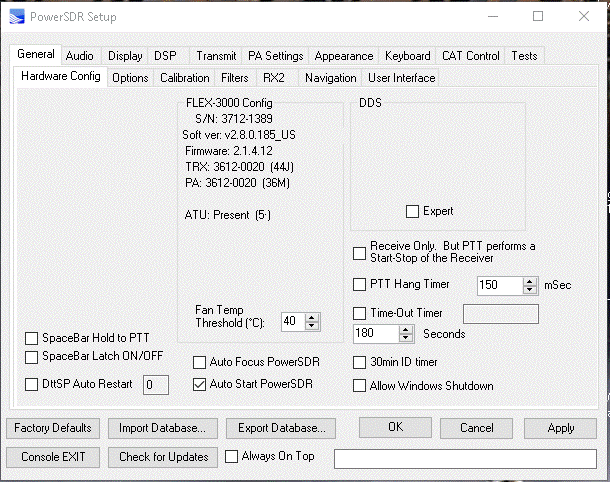Apply the settings with Apply button
Image resolution: width=610 pixels, height=482 pixels.
(x=560, y=428)
